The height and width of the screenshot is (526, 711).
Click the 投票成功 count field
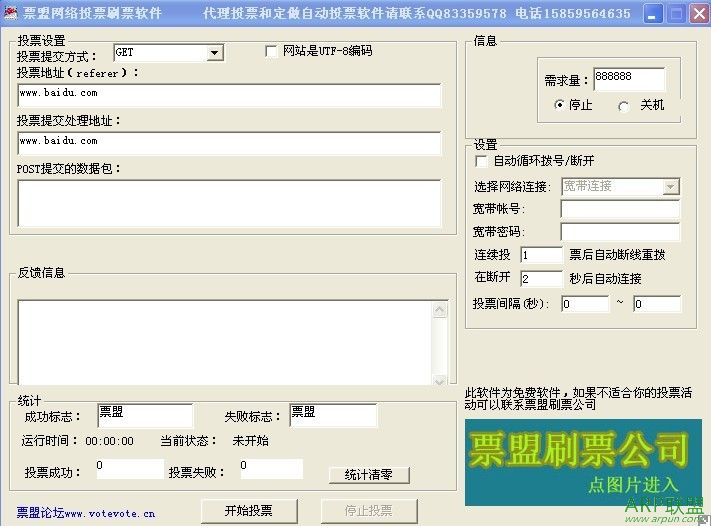click(x=130, y=469)
